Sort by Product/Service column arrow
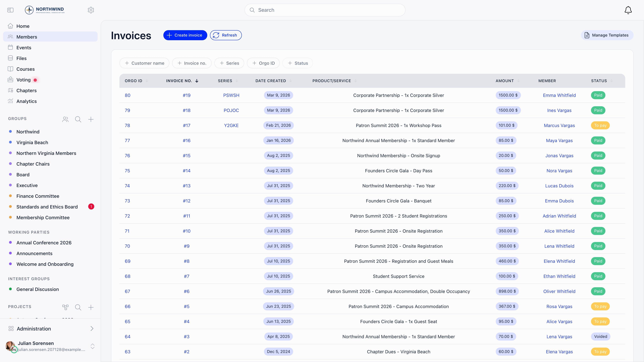Viewport: 644px width, 362px height. click(356, 81)
